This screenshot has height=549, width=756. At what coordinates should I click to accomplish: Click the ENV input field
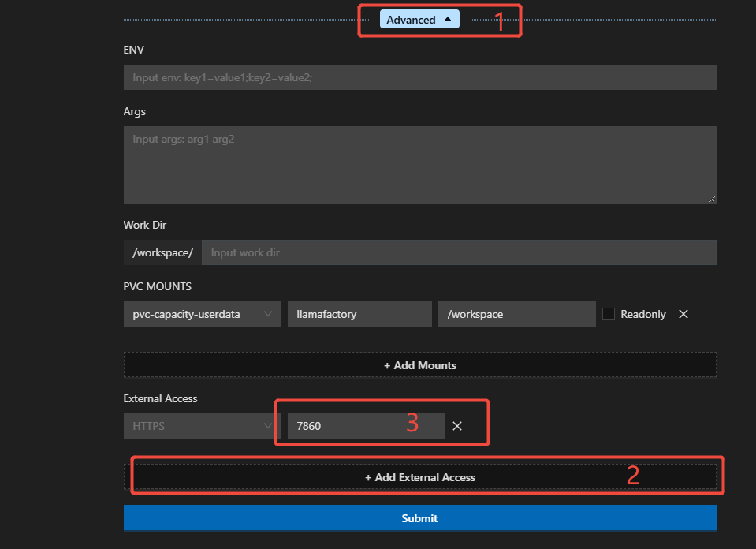419,77
